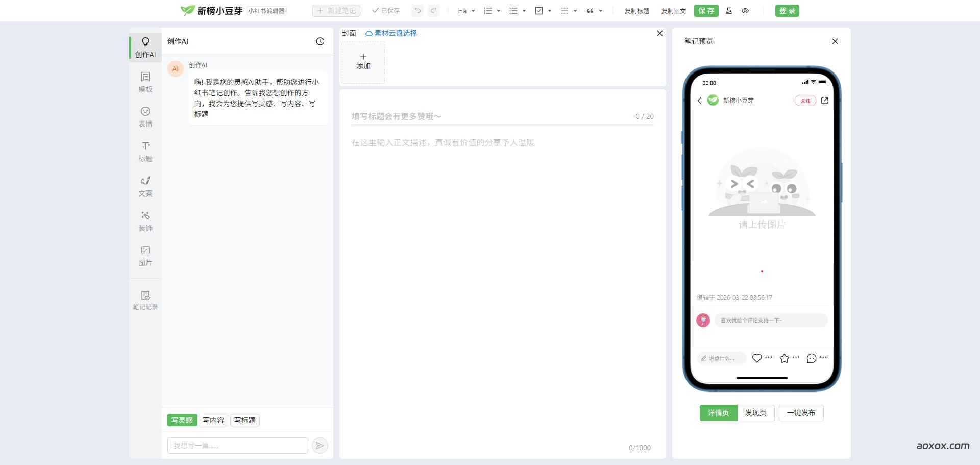Screen dimensions: 980x465
Task: Select the 写灵感 inspiration chip
Action: point(182,420)
